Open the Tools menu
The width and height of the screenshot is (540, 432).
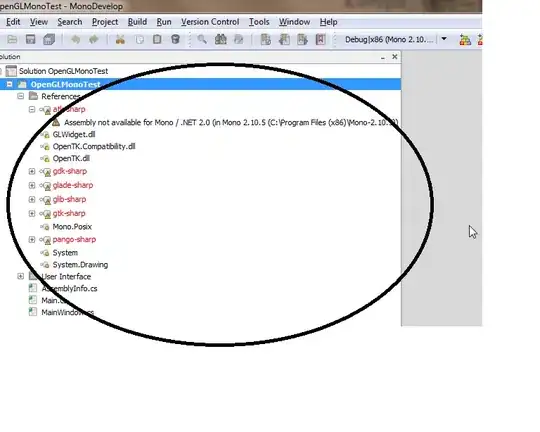click(x=259, y=22)
